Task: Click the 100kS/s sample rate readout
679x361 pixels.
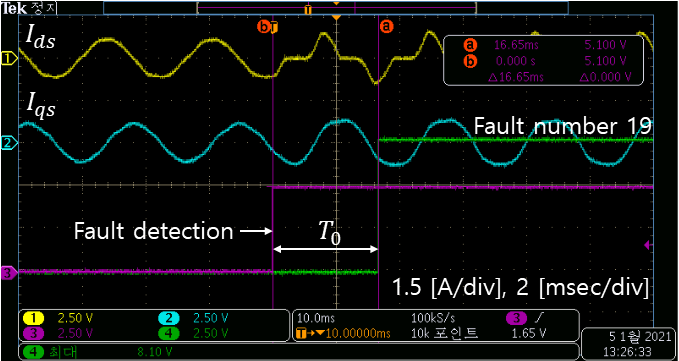Action: 433,319
